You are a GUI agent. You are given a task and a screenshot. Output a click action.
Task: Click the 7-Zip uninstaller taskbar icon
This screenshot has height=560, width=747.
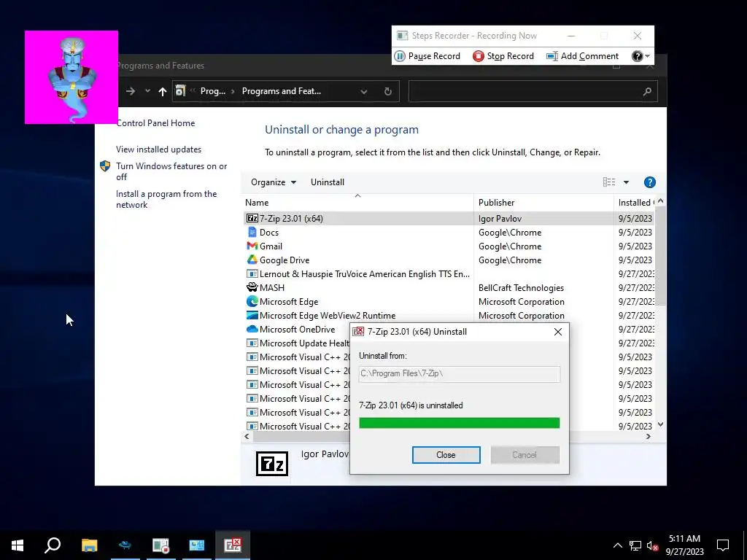(233, 545)
